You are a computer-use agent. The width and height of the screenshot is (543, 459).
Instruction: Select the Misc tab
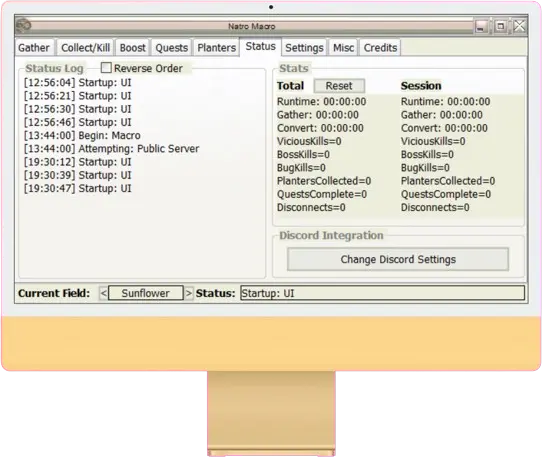344,47
